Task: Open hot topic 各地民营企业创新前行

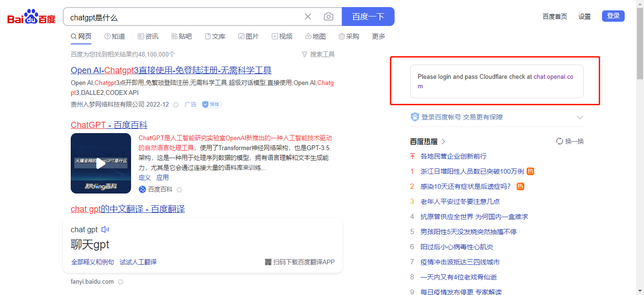Action: [454, 156]
